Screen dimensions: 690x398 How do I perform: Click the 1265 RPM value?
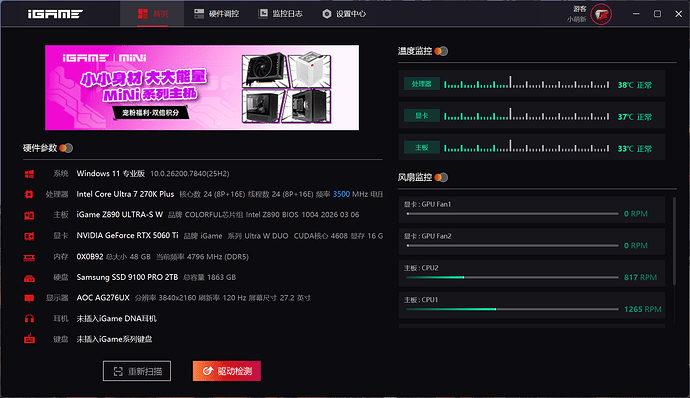(642, 309)
